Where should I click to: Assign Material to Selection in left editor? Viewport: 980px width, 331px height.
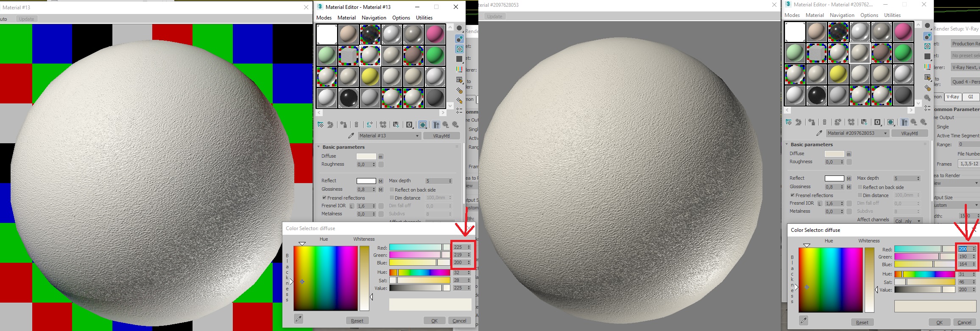click(343, 125)
